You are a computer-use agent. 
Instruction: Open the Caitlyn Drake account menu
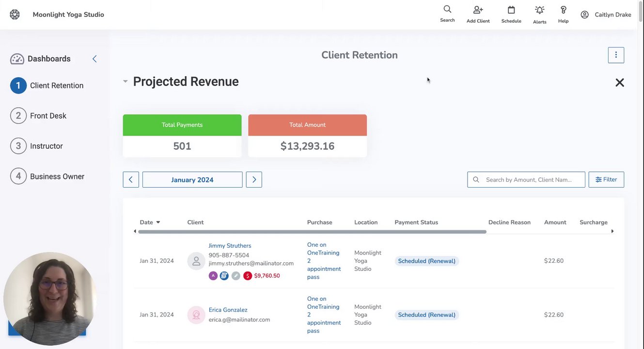(606, 15)
